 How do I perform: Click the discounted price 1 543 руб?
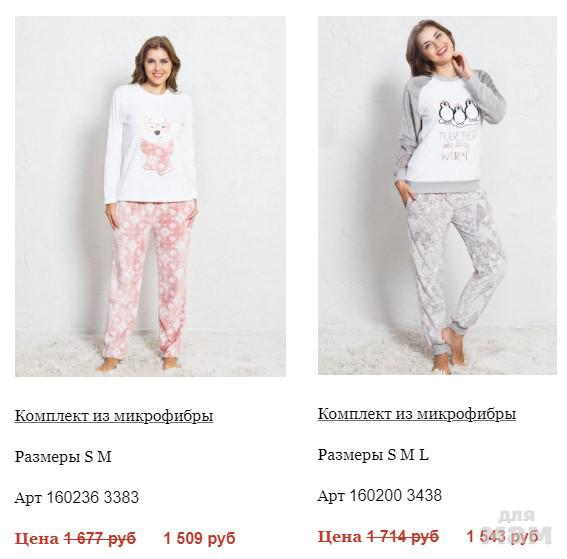502,537
